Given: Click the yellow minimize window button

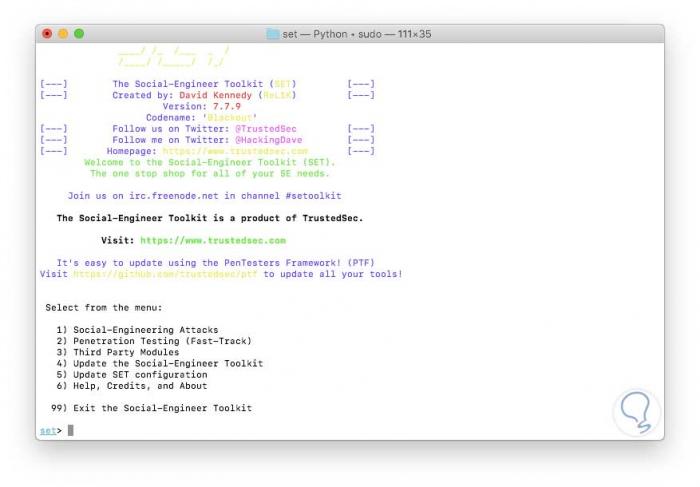Looking at the screenshot, I should click(63, 34).
